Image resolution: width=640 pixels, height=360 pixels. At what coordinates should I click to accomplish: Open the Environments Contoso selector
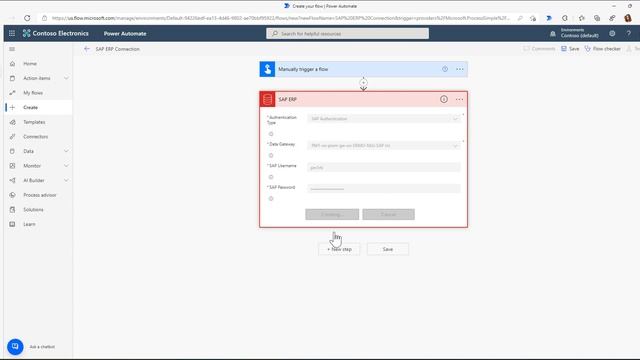[x=580, y=33]
